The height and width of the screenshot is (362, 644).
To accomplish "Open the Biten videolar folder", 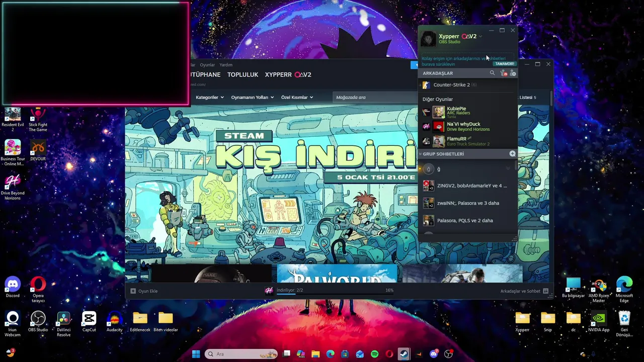I will pos(166,321).
